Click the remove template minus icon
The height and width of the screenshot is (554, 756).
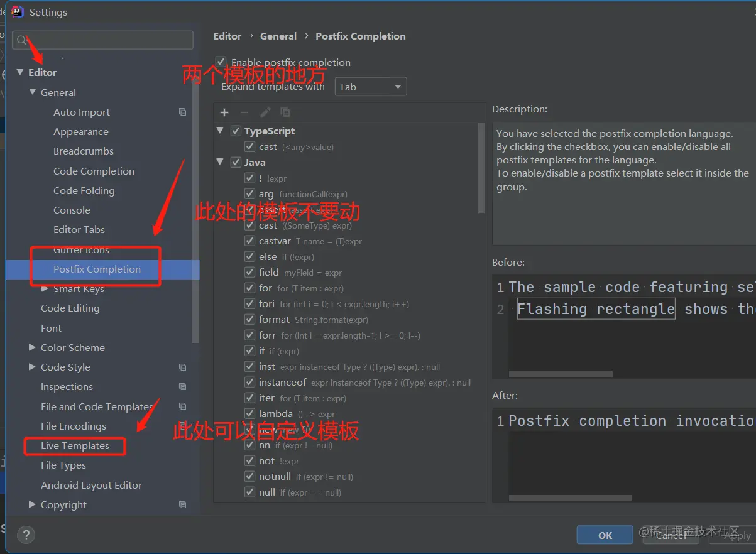click(244, 112)
